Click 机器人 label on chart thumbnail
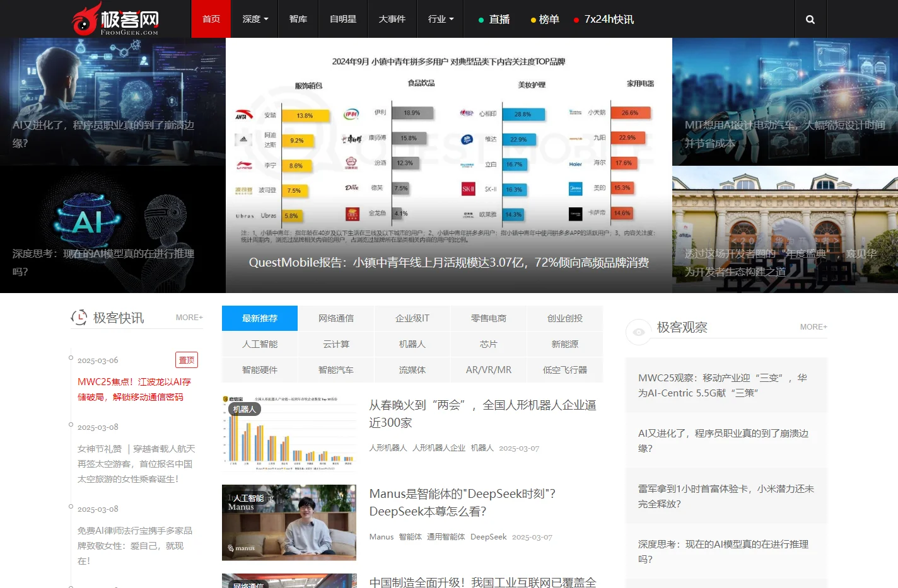 click(245, 409)
